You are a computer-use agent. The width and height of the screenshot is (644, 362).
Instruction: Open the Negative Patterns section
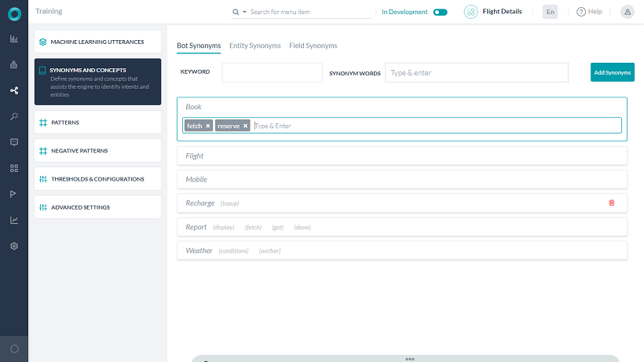[97, 151]
